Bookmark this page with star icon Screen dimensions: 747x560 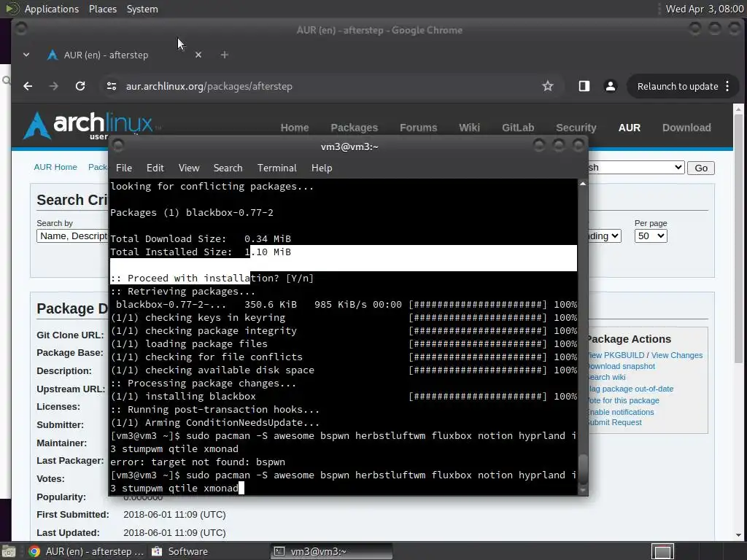[x=548, y=86]
